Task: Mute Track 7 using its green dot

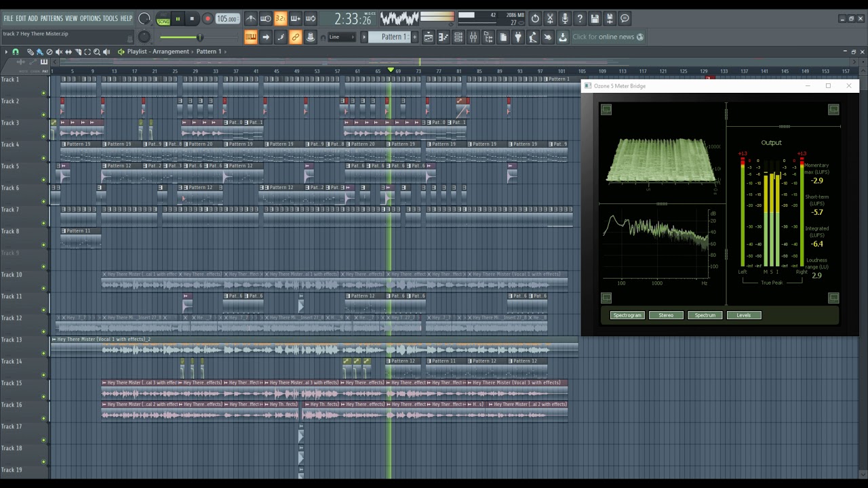Action: point(44,223)
